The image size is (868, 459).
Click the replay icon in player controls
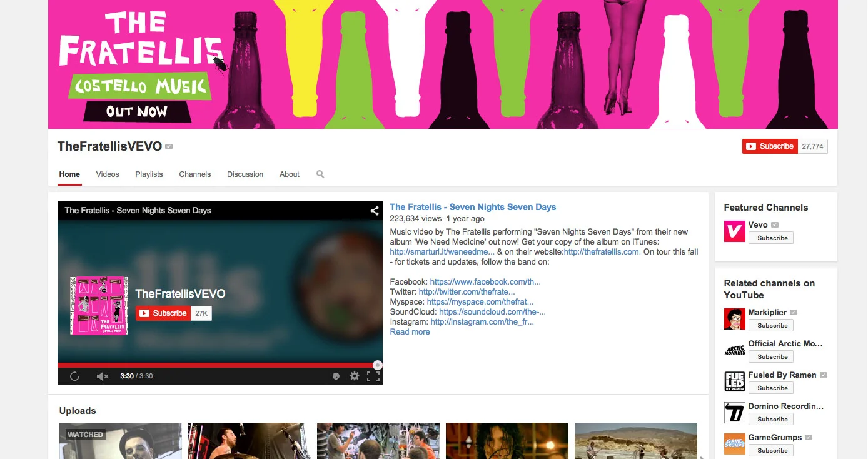(x=74, y=376)
